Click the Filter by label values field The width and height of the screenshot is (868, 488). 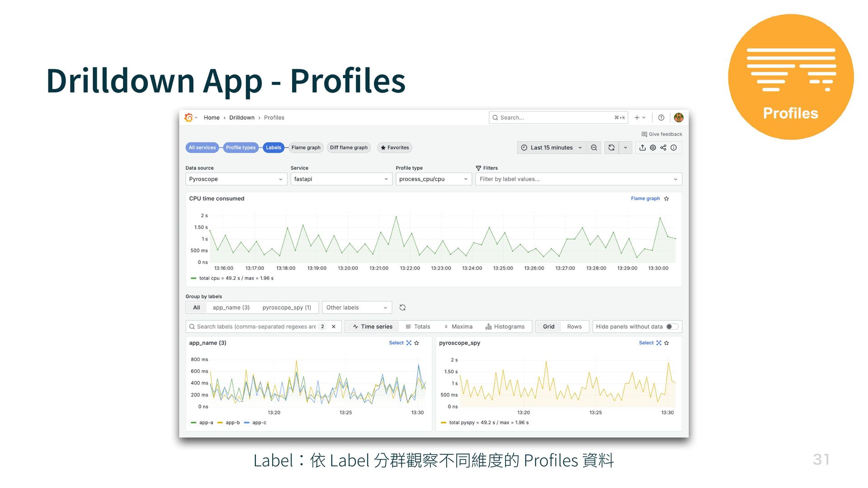point(574,179)
